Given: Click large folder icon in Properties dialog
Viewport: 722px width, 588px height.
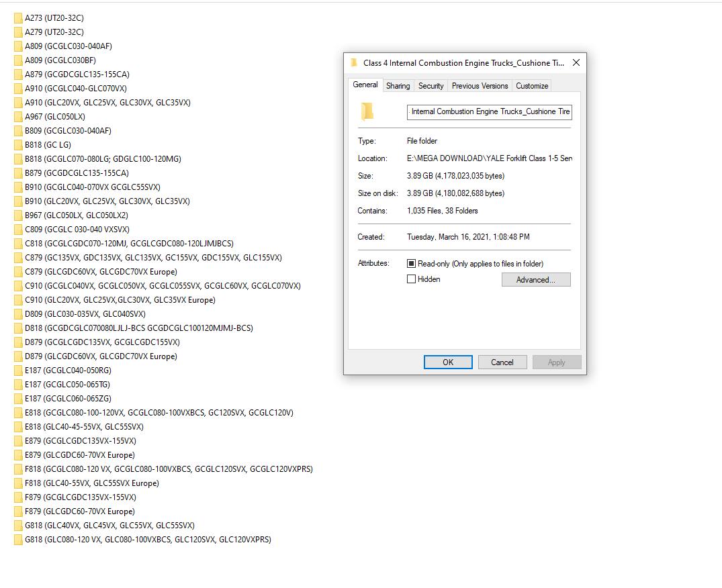Looking at the screenshot, I should tap(367, 111).
